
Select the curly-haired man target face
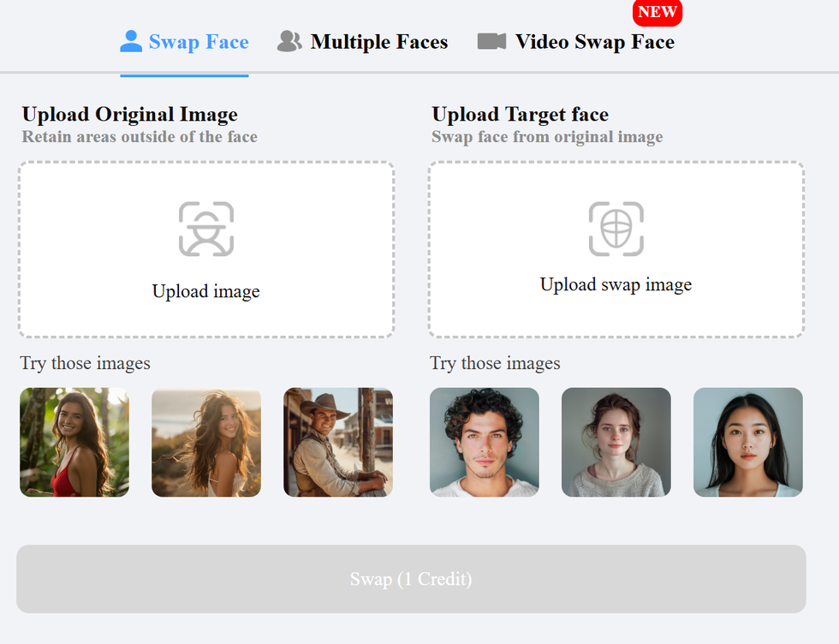click(485, 442)
